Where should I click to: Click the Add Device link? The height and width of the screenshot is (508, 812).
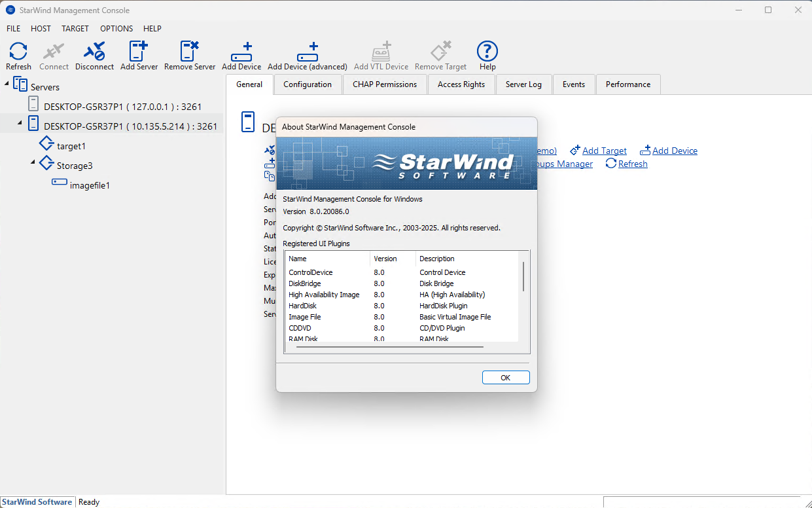coord(675,151)
